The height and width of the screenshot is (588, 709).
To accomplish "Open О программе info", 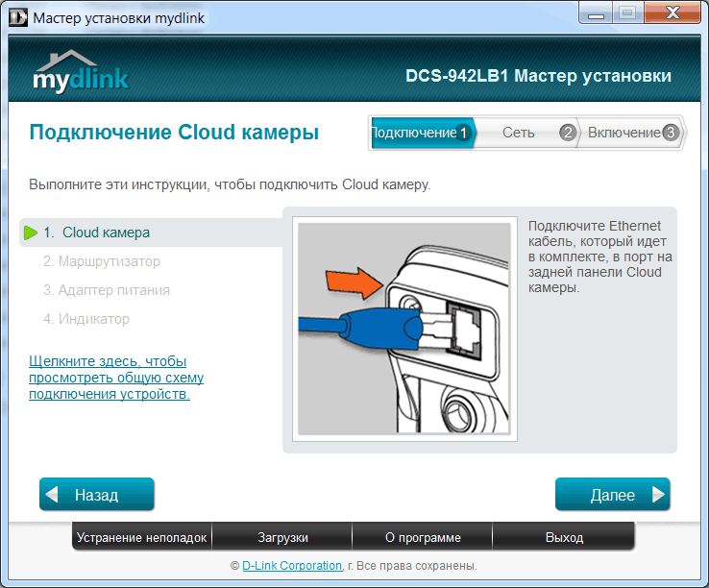I will click(423, 537).
